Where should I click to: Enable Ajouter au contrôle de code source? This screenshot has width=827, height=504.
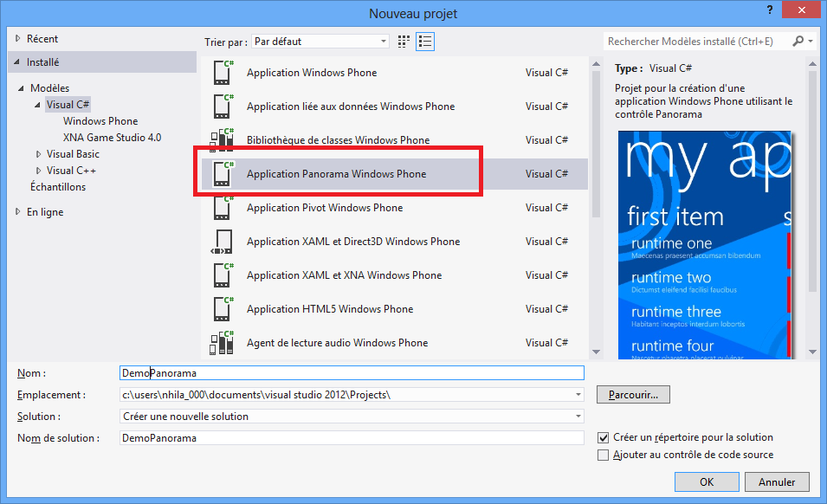click(604, 455)
